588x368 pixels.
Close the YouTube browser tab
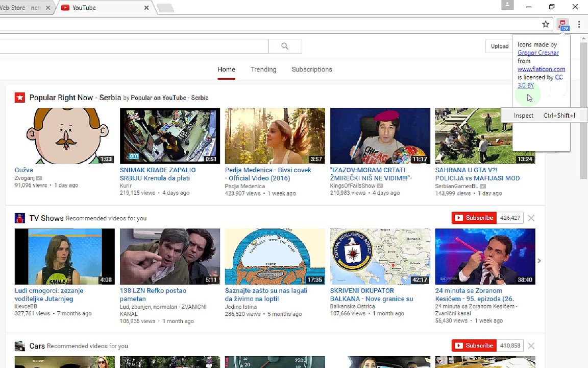[146, 8]
